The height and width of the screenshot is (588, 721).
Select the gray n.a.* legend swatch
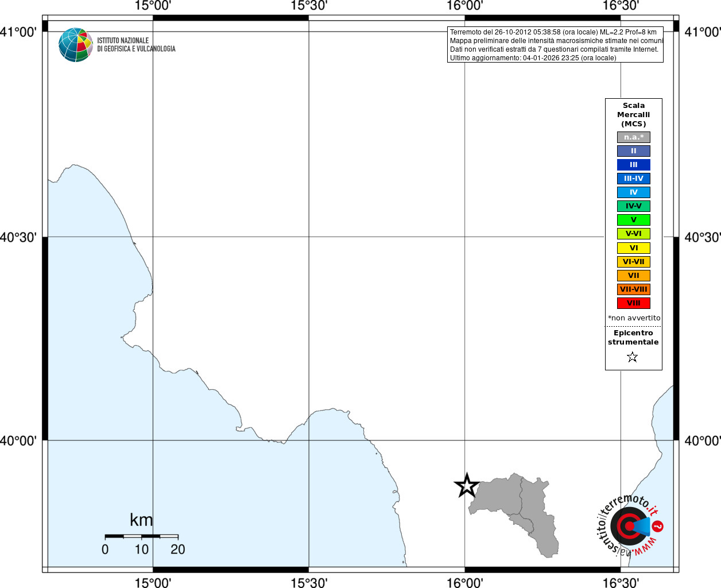[x=634, y=137]
